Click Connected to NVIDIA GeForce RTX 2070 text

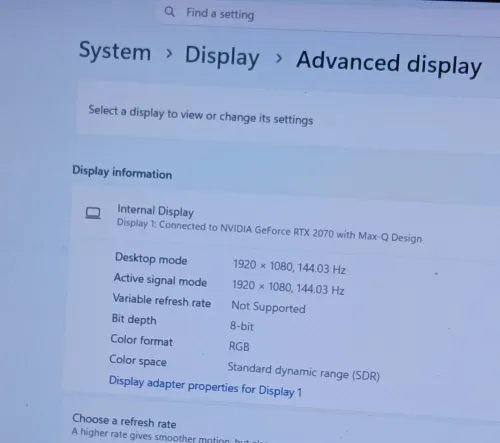[x=269, y=230]
